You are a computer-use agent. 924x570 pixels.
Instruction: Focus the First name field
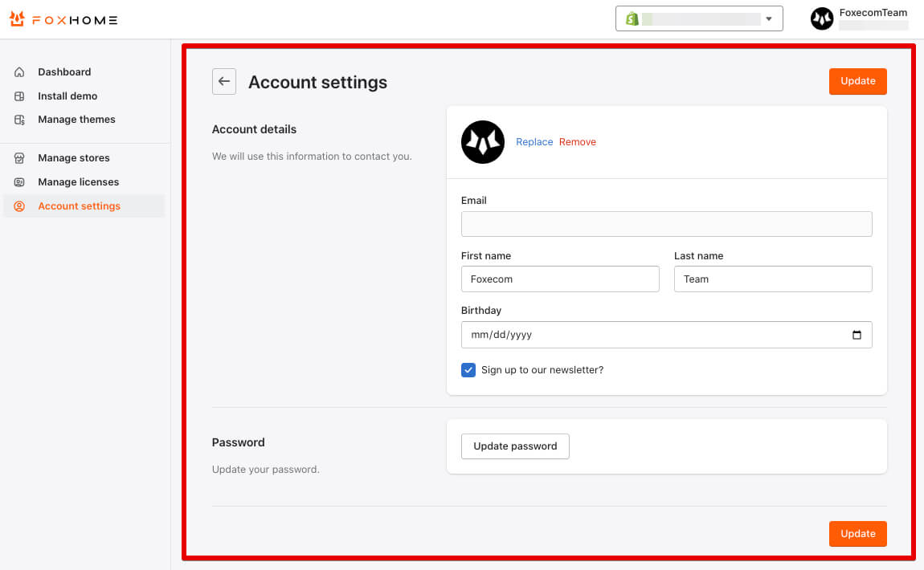click(x=560, y=279)
